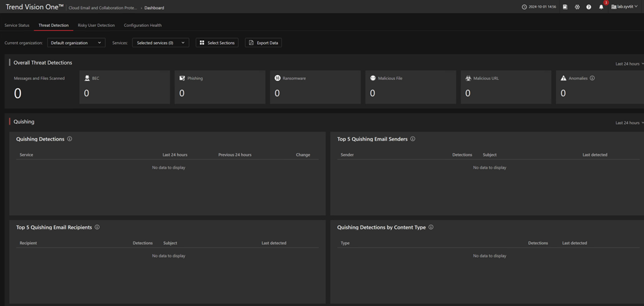Change Overall Threat Detections Last 24 hours range

click(629, 63)
